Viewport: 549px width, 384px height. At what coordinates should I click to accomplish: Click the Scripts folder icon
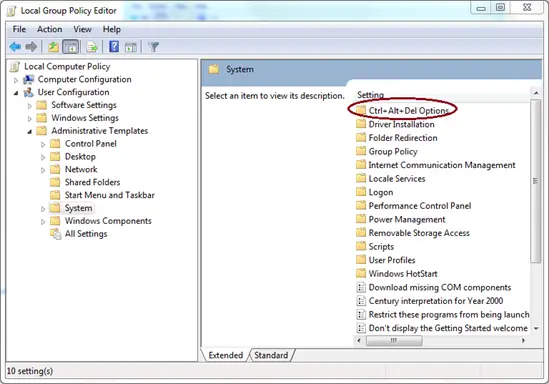click(361, 246)
